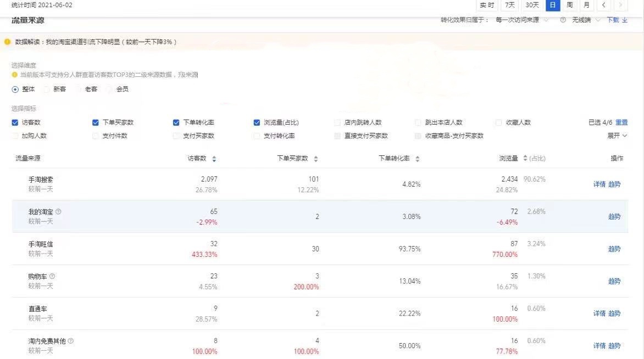Click help icon next to 我的淘宝
644x359 pixels.
pyautogui.click(x=58, y=212)
